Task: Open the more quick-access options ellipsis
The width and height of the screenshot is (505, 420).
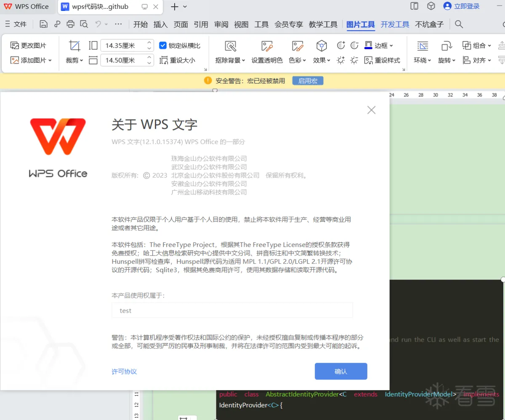Action: (x=118, y=24)
